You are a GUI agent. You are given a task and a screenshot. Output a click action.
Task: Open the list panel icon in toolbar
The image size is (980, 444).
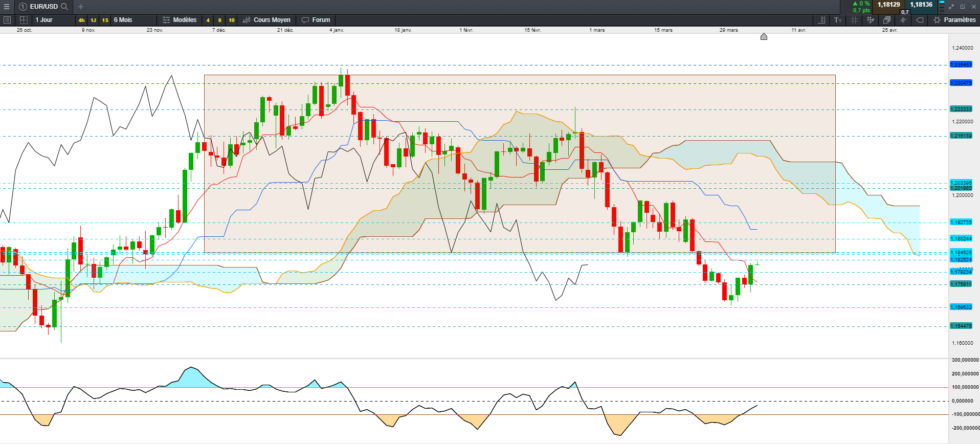pos(7,20)
